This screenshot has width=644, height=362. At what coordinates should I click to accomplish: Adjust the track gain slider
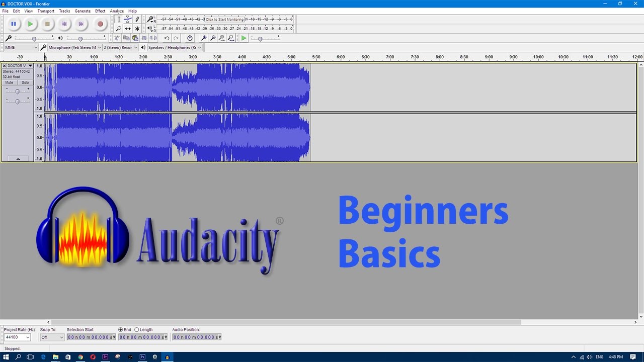coord(17,91)
